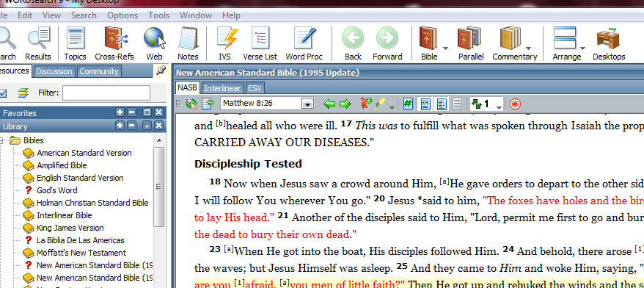Click the red target icon

click(x=515, y=104)
